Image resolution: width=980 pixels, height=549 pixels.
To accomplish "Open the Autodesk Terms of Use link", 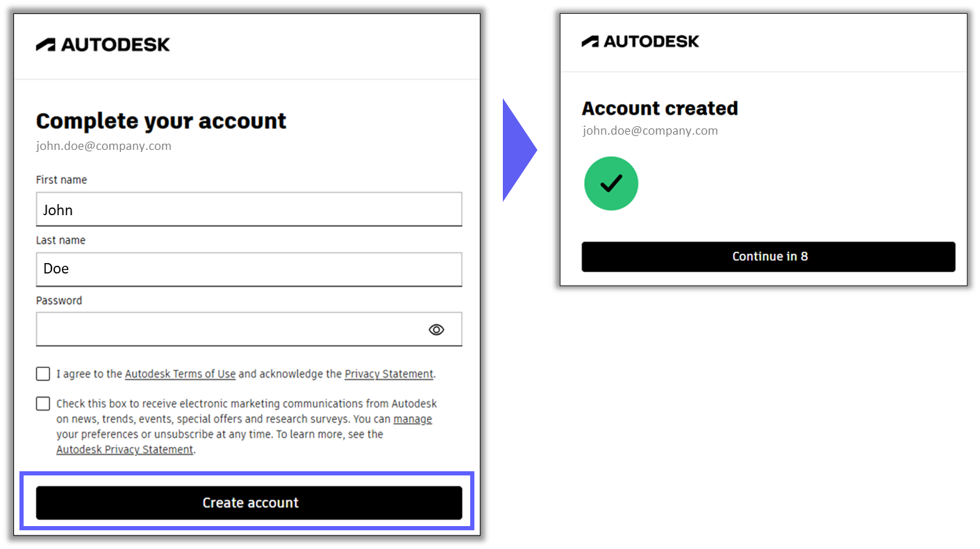I will [x=181, y=374].
